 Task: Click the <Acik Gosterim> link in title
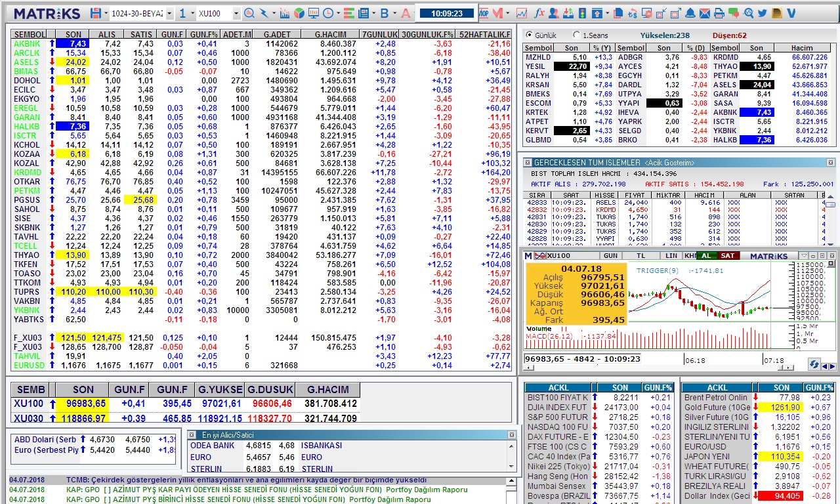click(x=669, y=163)
